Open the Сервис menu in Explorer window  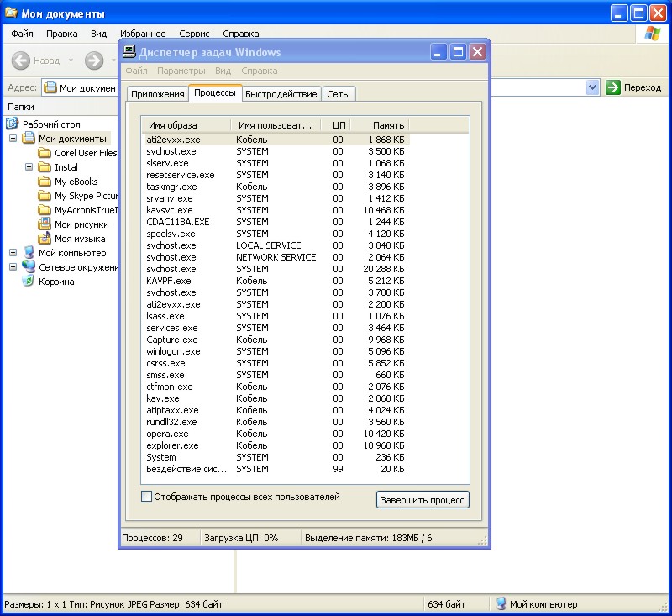(x=194, y=34)
